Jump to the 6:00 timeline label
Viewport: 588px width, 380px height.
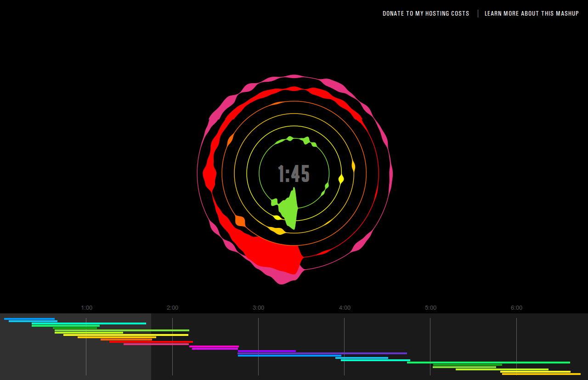pos(516,308)
